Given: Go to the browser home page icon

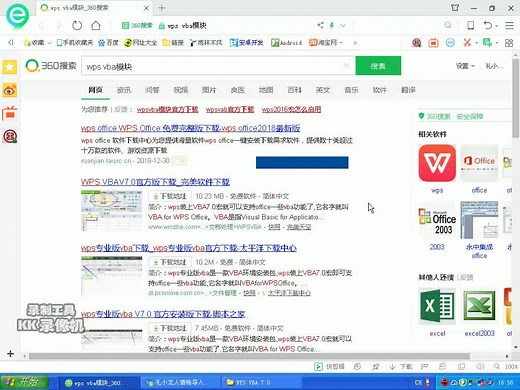Looking at the screenshot, I should (x=96, y=25).
